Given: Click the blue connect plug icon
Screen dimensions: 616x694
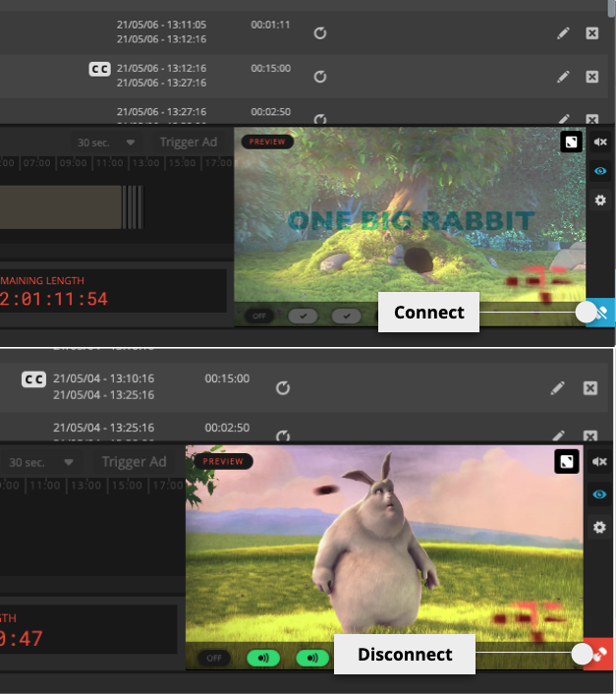Looking at the screenshot, I should click(602, 313).
